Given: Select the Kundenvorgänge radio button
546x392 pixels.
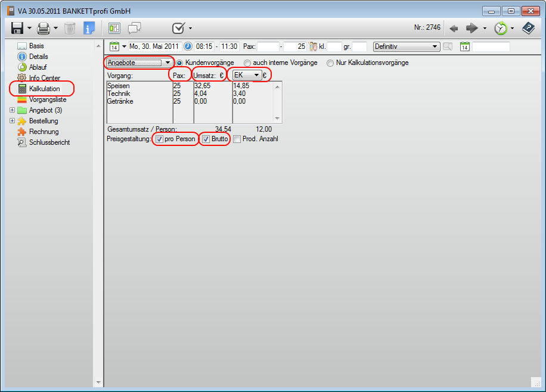Looking at the screenshot, I should [179, 63].
